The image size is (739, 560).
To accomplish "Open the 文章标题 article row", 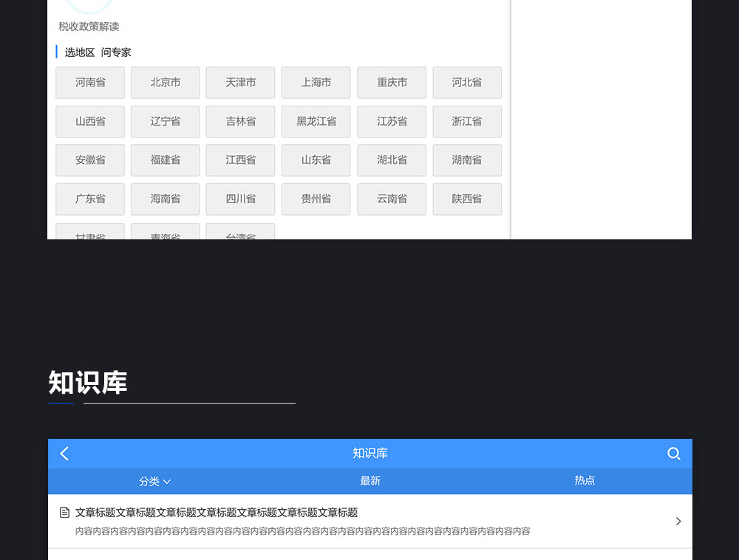I will 296,521.
